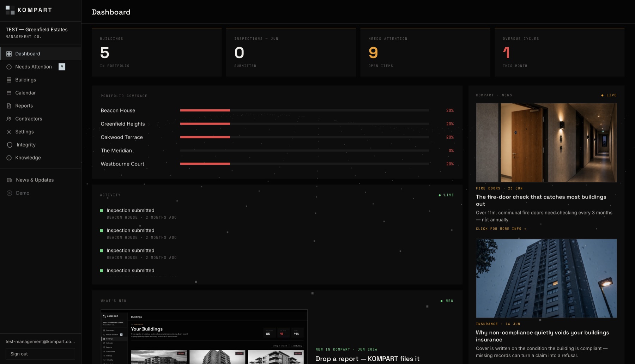The height and width of the screenshot is (364, 635).
Task: Click the Needs Attention card showing 9
Action: 425,52
